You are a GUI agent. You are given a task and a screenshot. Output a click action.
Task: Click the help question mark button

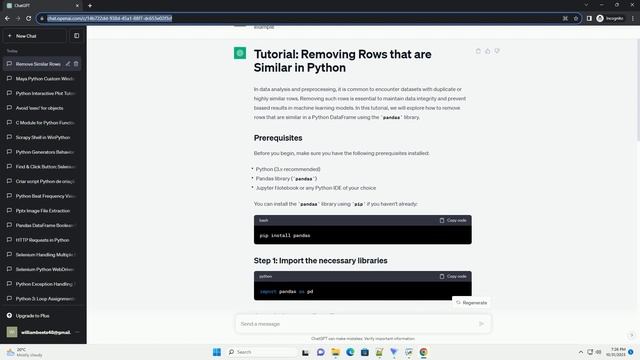(x=631, y=336)
